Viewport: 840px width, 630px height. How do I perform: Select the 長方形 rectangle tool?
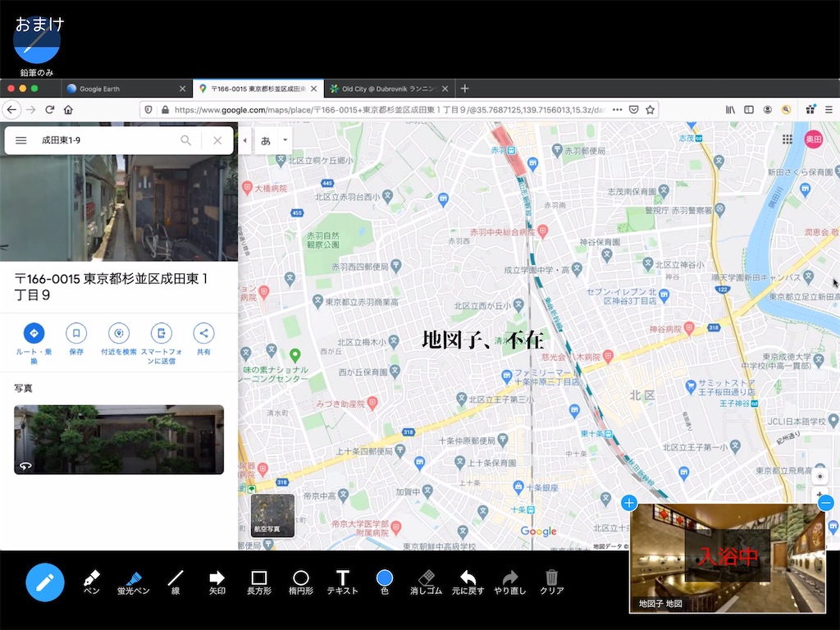tap(258, 582)
